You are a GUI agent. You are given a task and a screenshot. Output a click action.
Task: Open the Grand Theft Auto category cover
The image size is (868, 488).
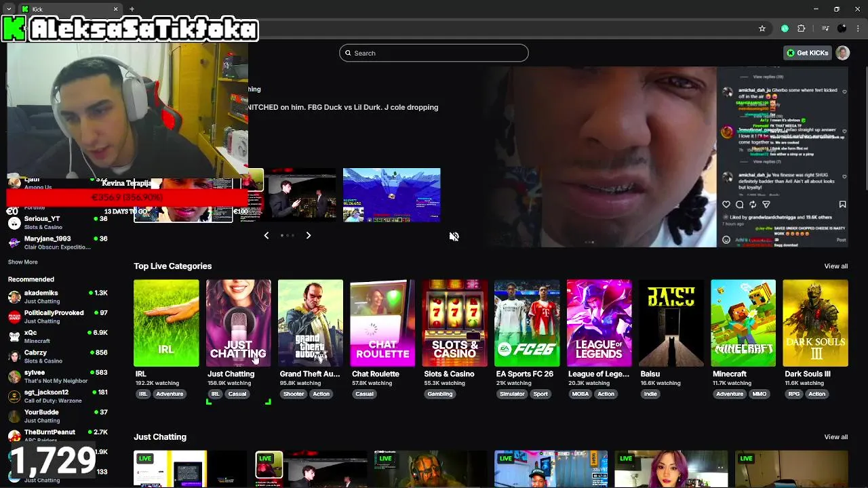[311, 323]
